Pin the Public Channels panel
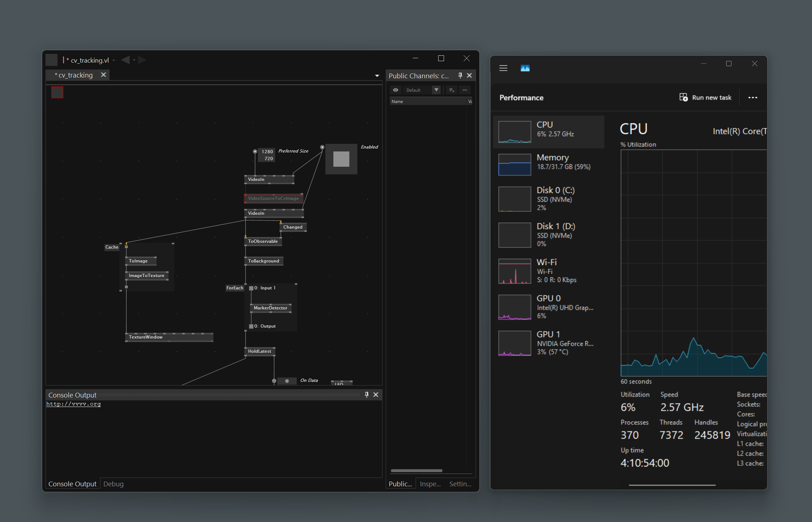 (460, 75)
